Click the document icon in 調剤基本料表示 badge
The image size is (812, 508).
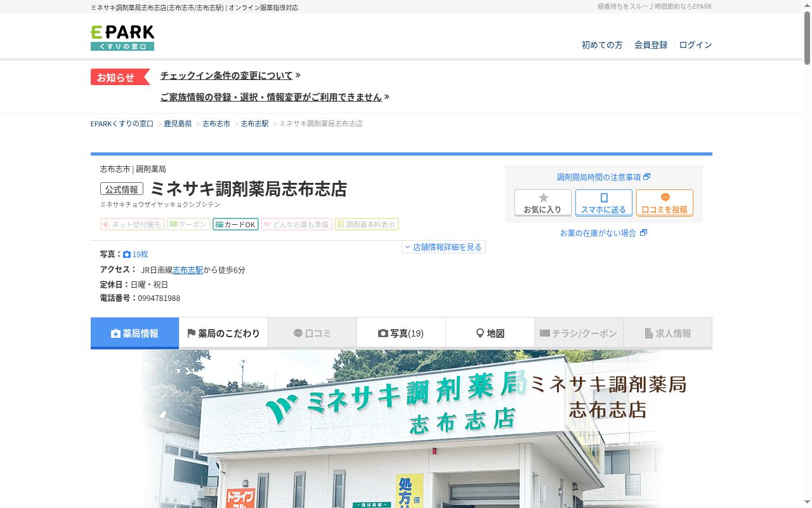(341, 224)
